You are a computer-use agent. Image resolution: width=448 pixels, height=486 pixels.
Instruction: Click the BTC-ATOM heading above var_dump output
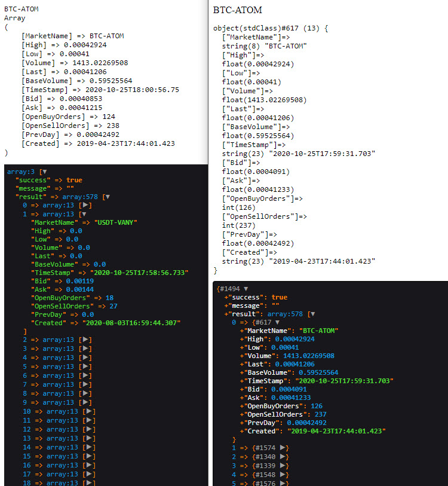pyautogui.click(x=238, y=10)
